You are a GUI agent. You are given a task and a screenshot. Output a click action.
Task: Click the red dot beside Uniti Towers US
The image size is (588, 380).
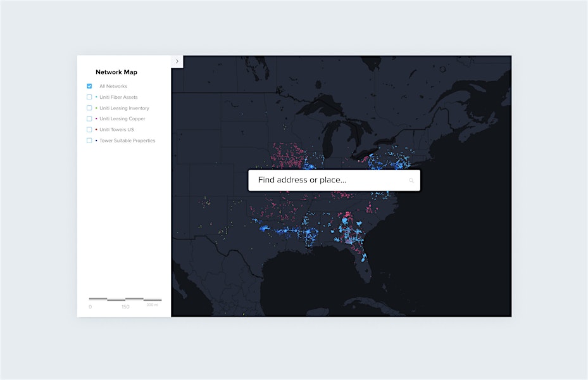click(96, 130)
